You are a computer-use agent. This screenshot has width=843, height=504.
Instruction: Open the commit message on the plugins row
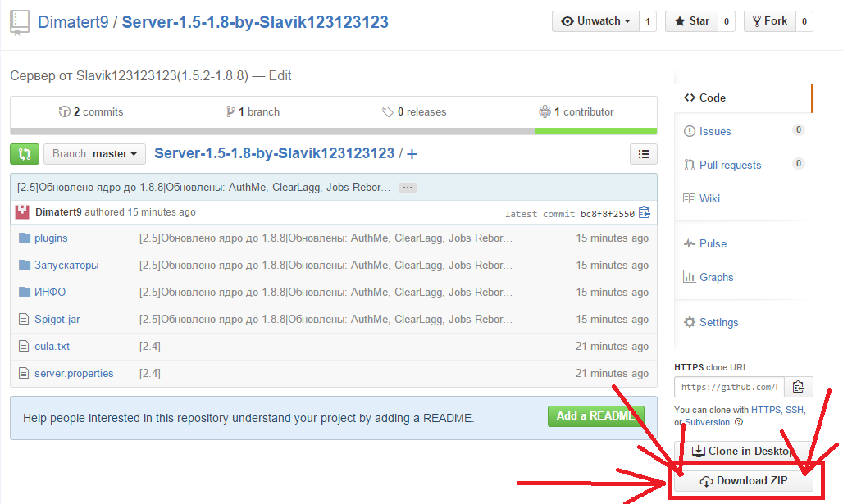click(326, 238)
